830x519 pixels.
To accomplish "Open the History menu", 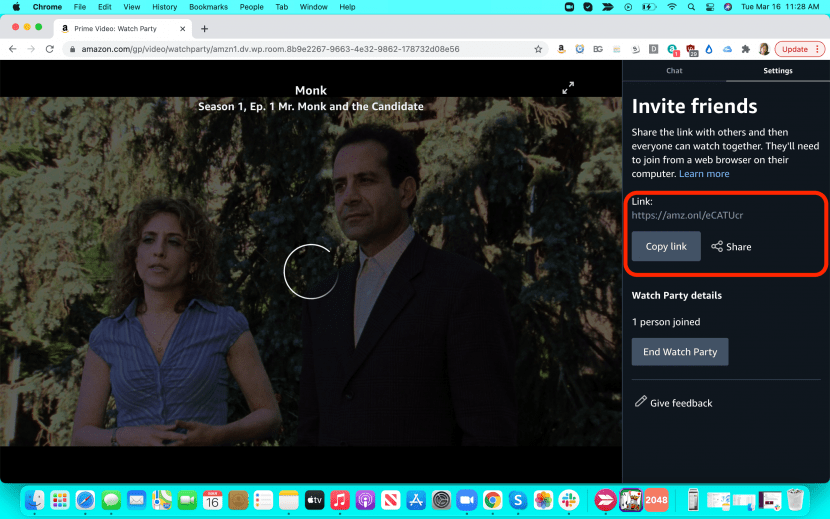I will tap(165, 7).
